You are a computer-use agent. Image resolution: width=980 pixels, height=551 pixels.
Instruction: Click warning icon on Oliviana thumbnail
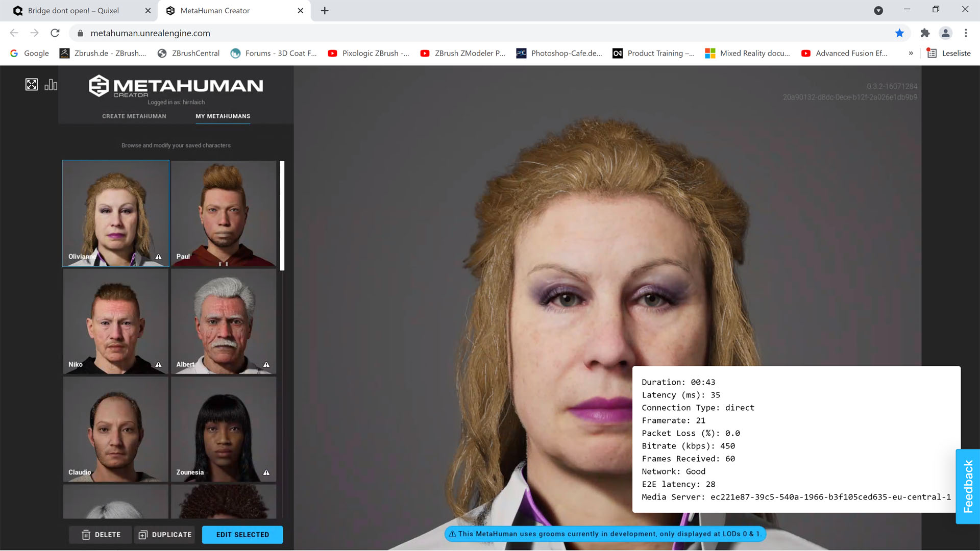(x=158, y=257)
